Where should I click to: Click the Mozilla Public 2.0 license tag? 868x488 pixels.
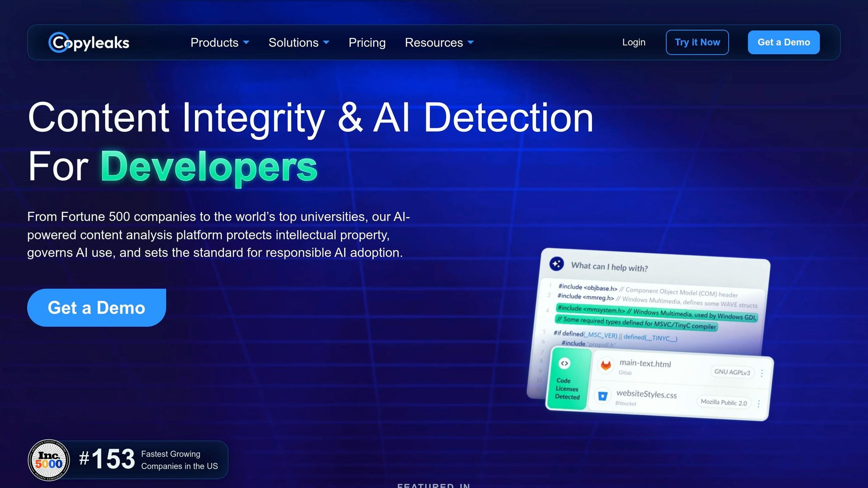[723, 402]
